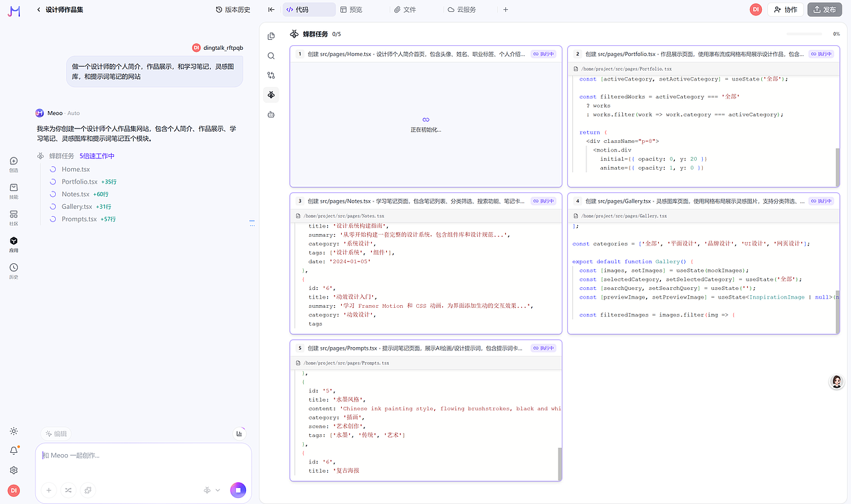Click the progress bar next to 0%
This screenshot has height=504, width=851.
coord(804,35)
